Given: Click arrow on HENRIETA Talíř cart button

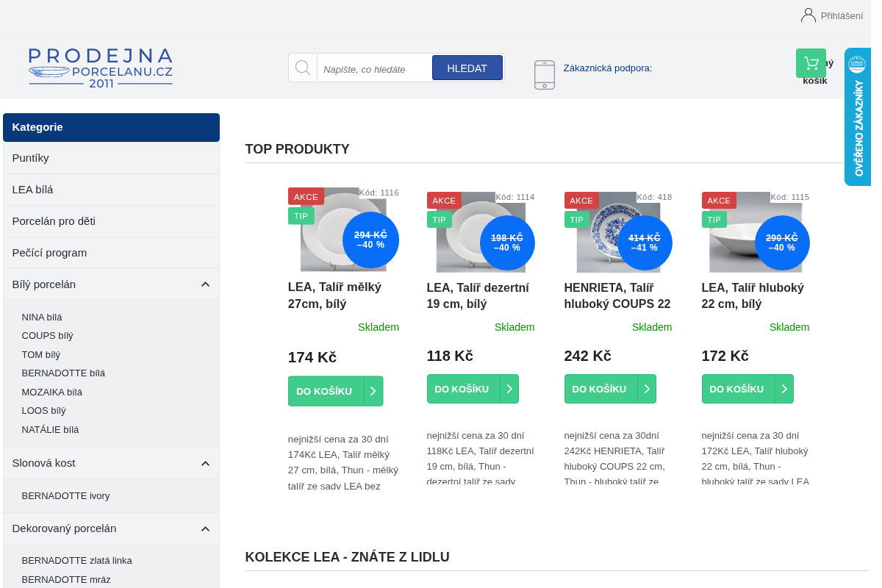Looking at the screenshot, I should [647, 389].
